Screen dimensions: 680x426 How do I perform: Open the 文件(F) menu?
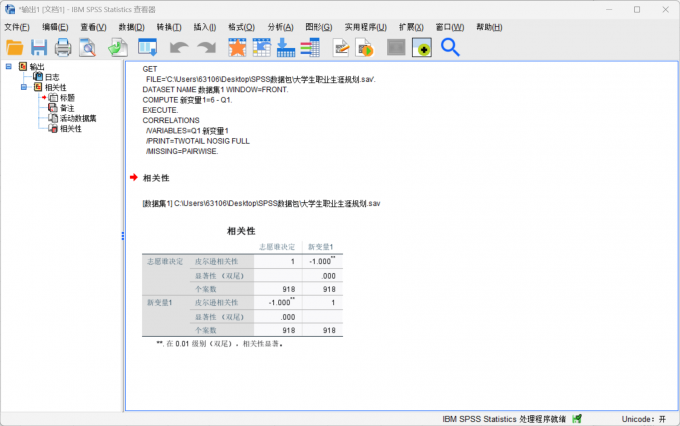[17, 27]
